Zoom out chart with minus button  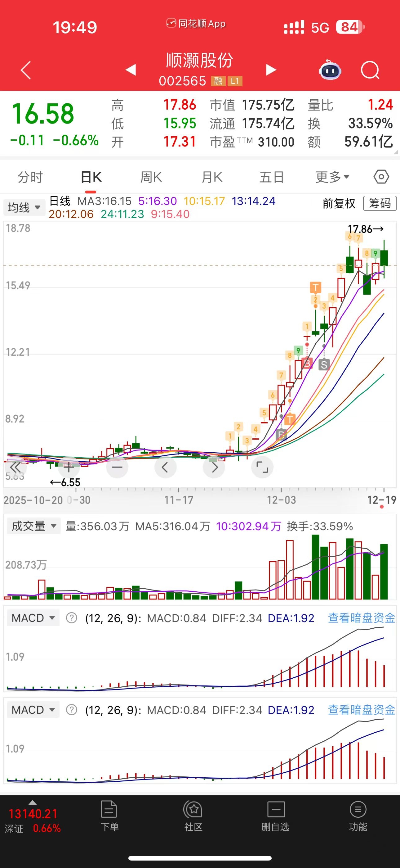[117, 467]
